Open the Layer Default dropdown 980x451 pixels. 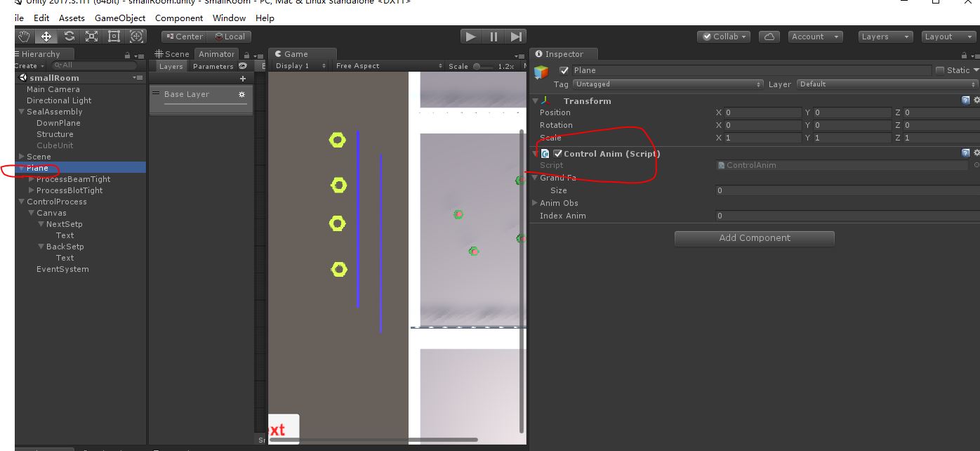coord(888,84)
